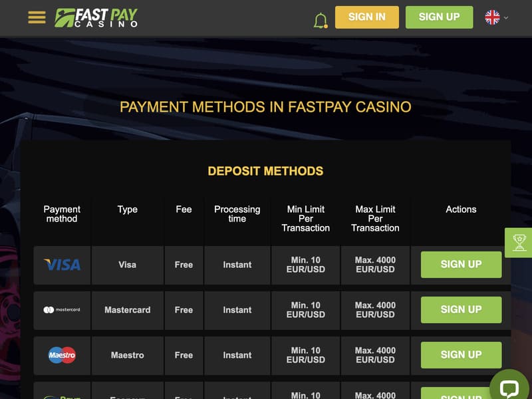Viewport: 532px width, 399px height.
Task: Click the yellow SIGN IN button
Action: 367,17
